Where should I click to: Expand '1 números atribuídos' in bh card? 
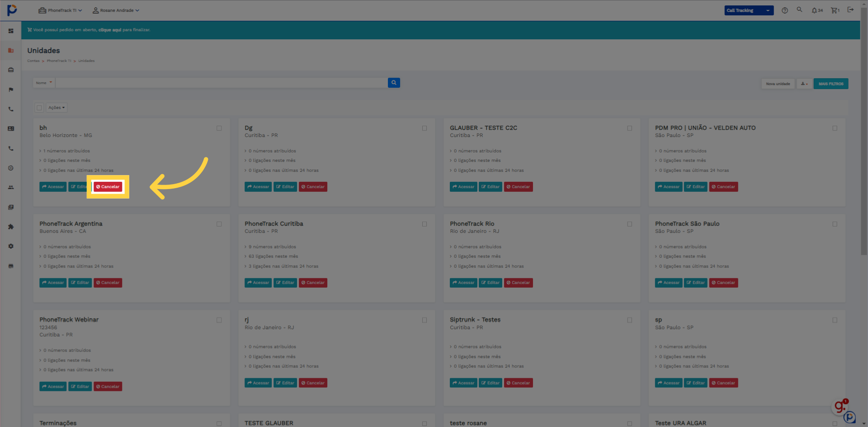point(65,151)
